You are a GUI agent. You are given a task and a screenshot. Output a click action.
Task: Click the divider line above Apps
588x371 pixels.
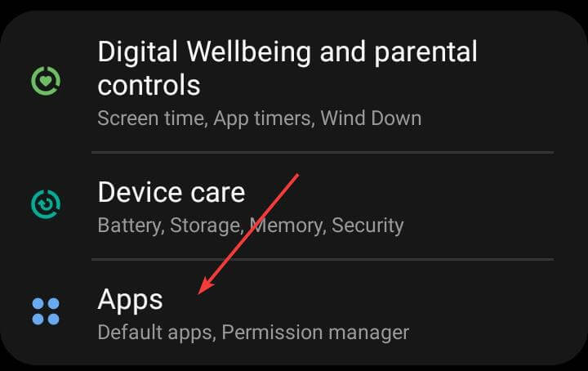pyautogui.click(x=323, y=259)
